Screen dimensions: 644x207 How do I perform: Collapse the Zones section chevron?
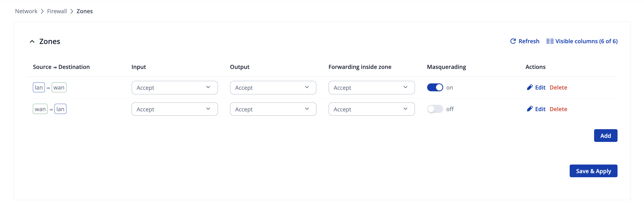(32, 41)
